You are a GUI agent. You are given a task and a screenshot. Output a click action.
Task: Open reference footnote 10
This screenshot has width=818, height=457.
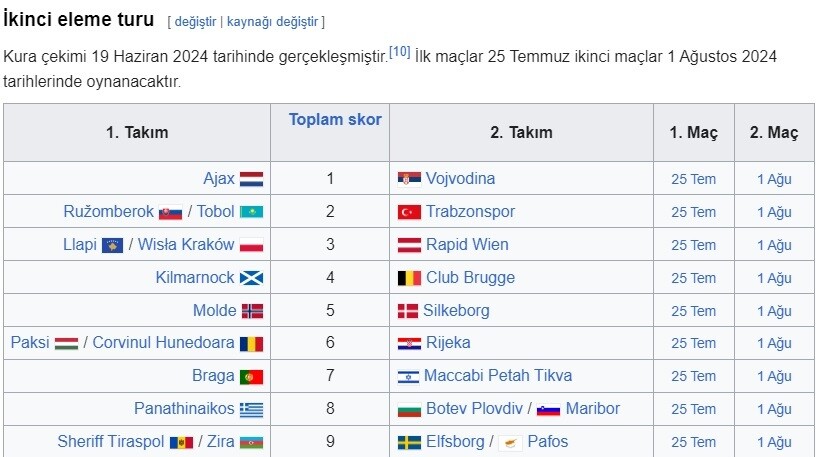click(400, 52)
